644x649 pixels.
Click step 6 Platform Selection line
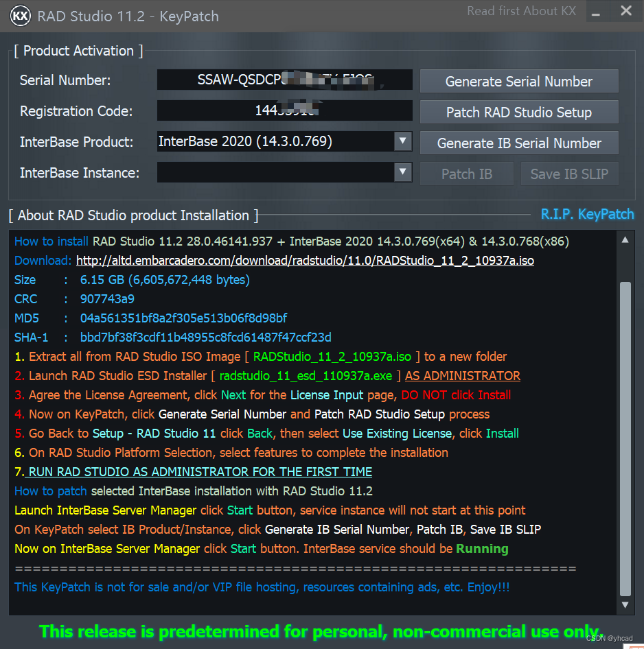pyautogui.click(x=231, y=453)
